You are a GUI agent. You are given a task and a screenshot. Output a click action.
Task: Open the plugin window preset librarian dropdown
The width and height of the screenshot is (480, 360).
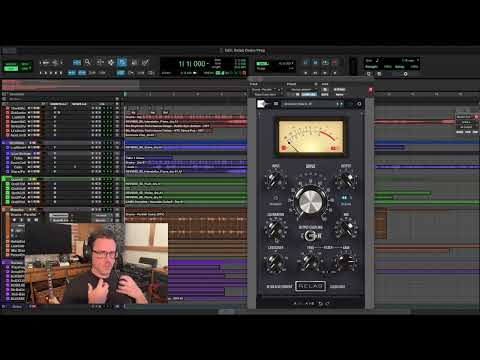click(x=303, y=89)
